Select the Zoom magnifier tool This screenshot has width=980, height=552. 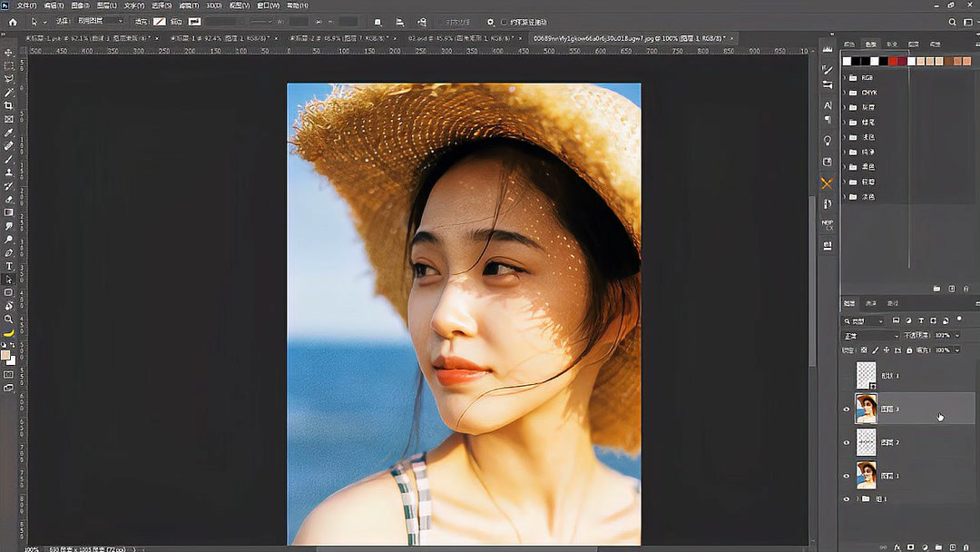[9, 319]
